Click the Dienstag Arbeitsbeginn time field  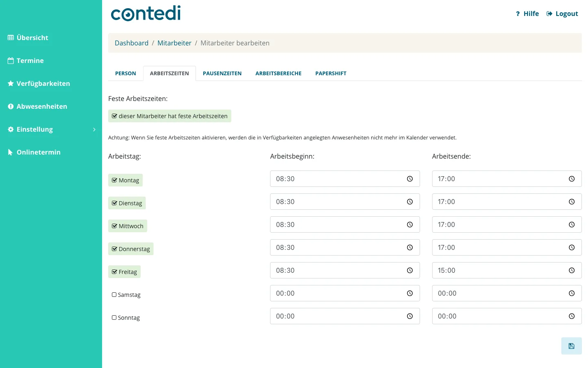pos(345,202)
